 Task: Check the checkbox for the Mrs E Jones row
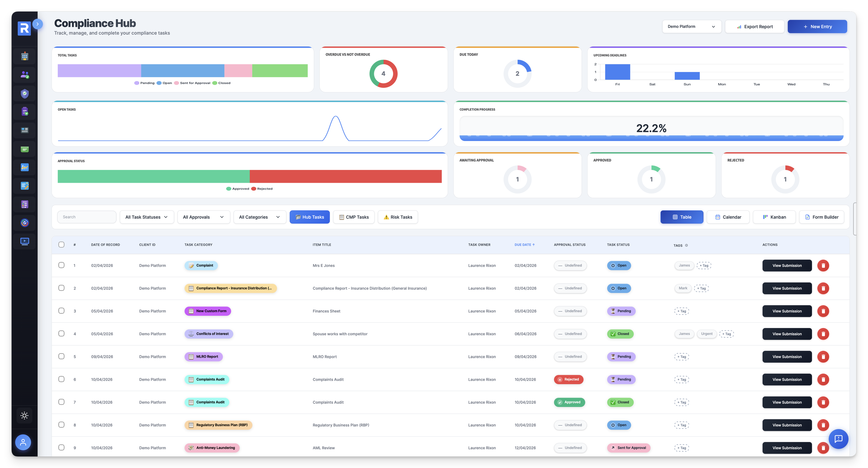pos(61,265)
